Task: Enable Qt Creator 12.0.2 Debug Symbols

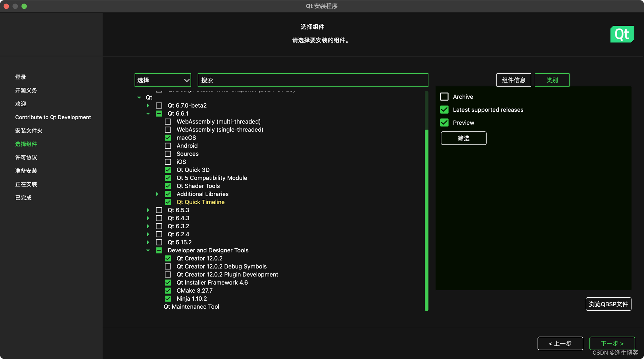Action: 168,266
